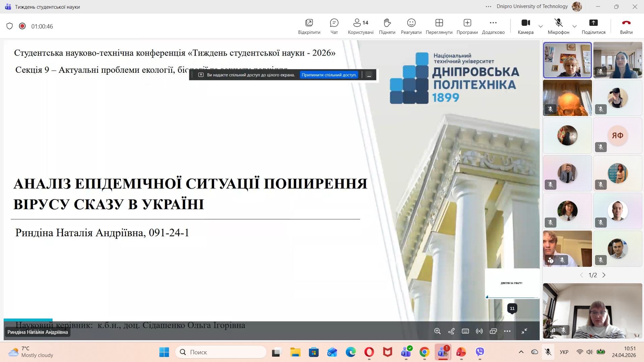This screenshot has height=362, width=644.
Task: Open the Переглянути view menu
Action: [439, 26]
